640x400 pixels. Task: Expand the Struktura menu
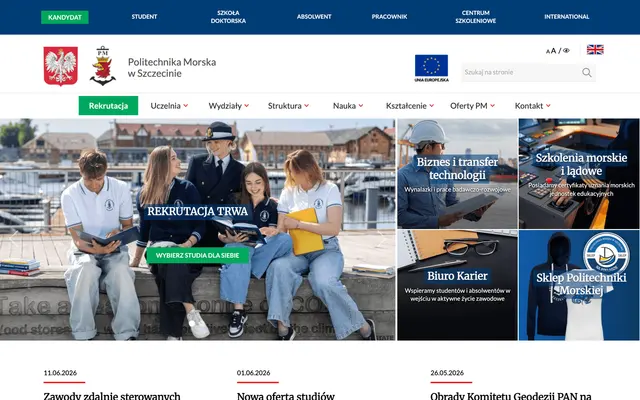tap(288, 106)
